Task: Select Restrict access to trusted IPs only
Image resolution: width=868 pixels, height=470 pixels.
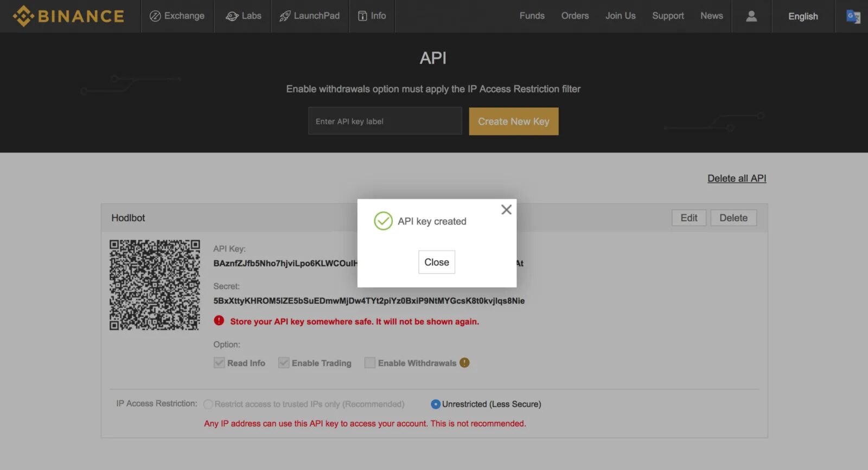Action: point(208,404)
